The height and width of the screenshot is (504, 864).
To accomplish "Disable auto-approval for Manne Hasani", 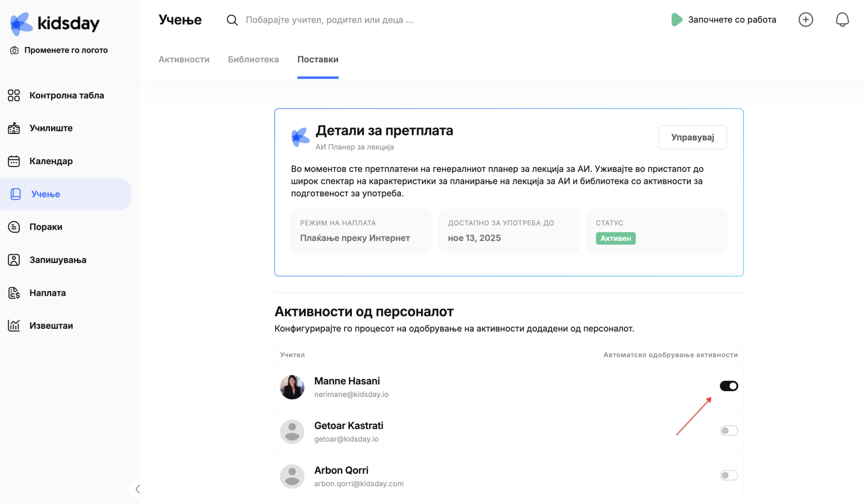I will 728,386.
